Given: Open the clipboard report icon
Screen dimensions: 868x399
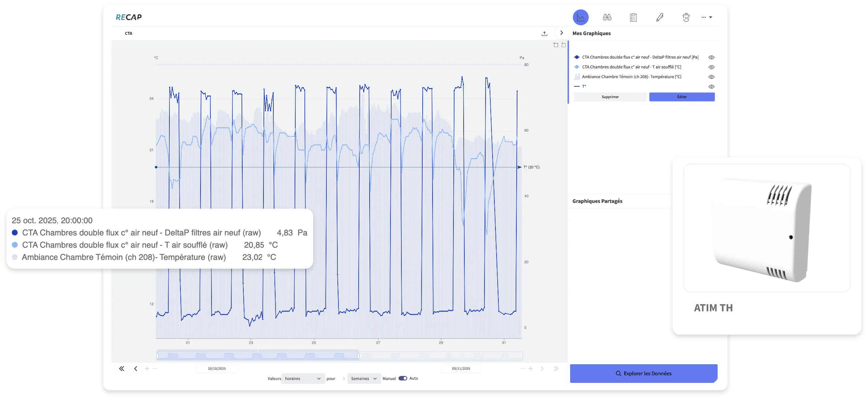Looking at the screenshot, I should coord(633,17).
